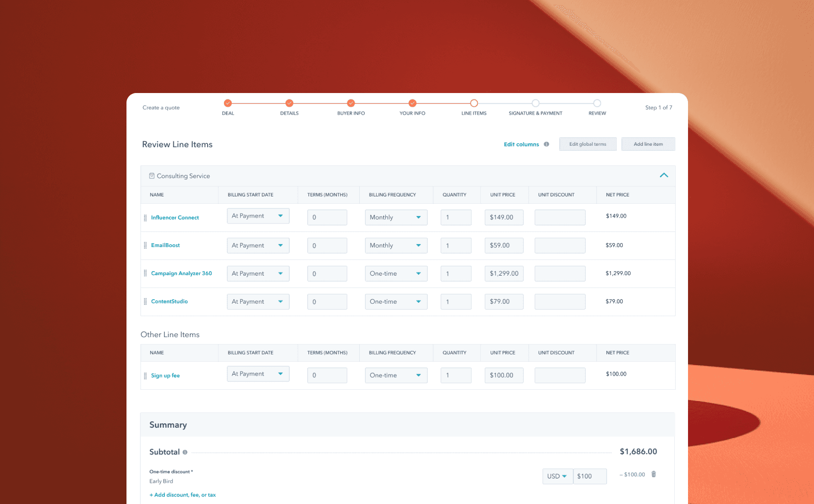Image resolution: width=814 pixels, height=504 pixels.
Task: Click unit price field showing $1,299.00
Action: (504, 273)
